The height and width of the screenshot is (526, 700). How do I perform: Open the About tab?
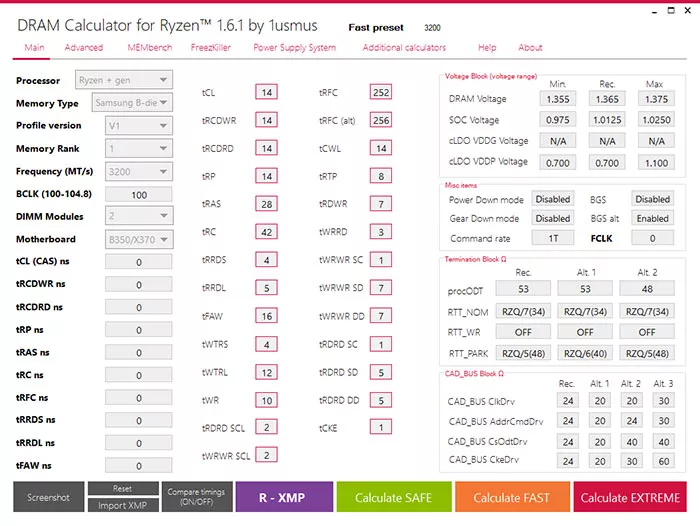[530, 47]
